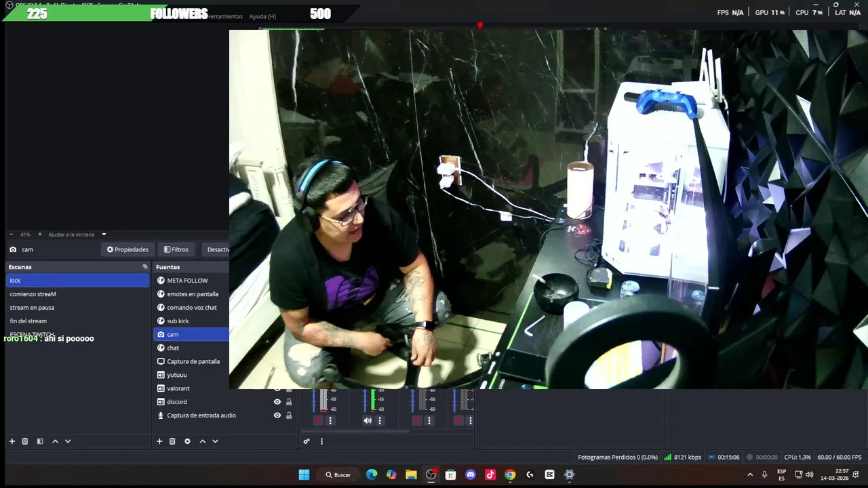Click 8121 kbps bitrate status

(x=683, y=457)
